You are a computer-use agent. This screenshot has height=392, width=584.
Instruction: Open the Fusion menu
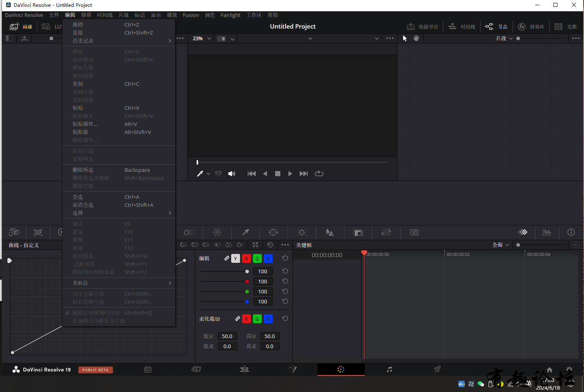point(191,15)
